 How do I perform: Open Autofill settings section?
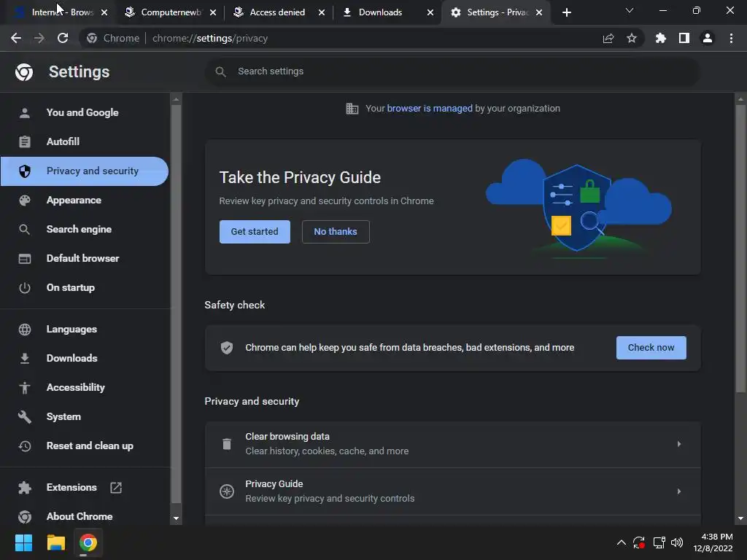(85, 141)
